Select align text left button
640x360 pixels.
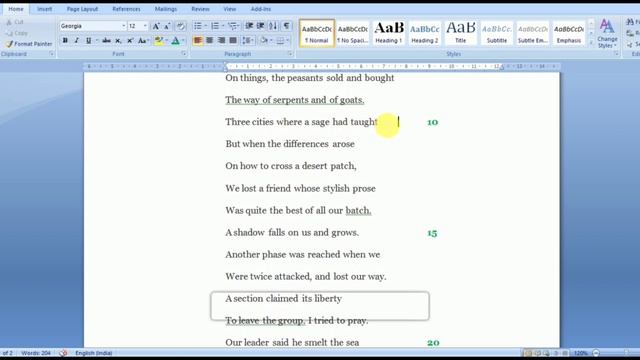198,40
